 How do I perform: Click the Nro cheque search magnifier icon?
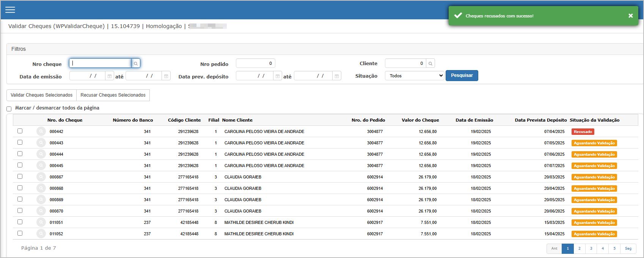(136, 63)
